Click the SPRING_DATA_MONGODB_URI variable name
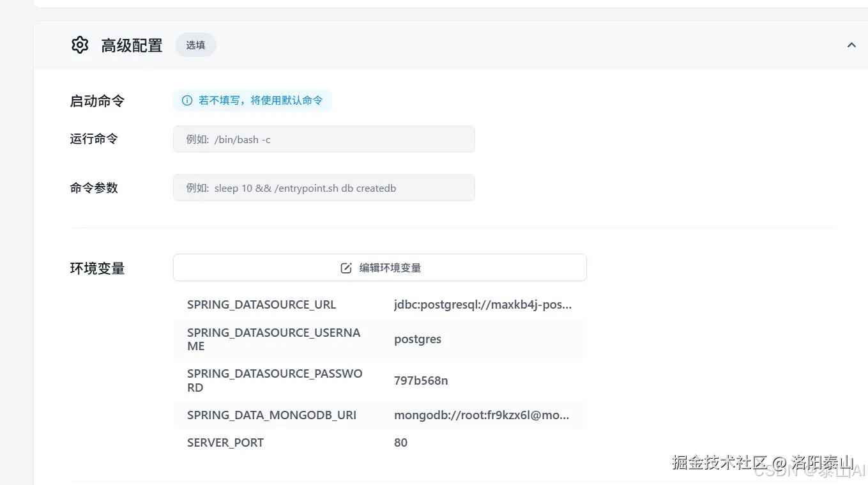868x485 pixels. pyautogui.click(x=272, y=415)
